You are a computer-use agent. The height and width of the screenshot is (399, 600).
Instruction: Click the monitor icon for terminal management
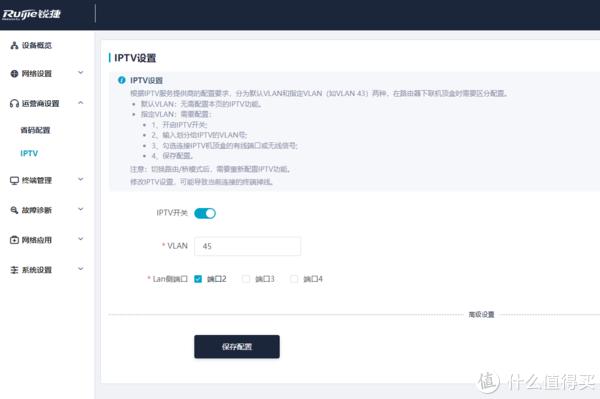[x=14, y=180]
